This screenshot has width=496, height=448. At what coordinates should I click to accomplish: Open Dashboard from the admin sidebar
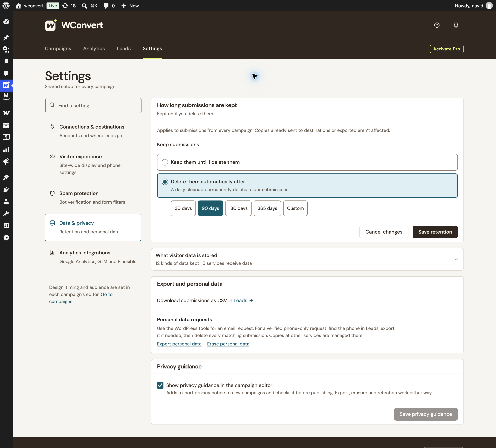pos(6,22)
